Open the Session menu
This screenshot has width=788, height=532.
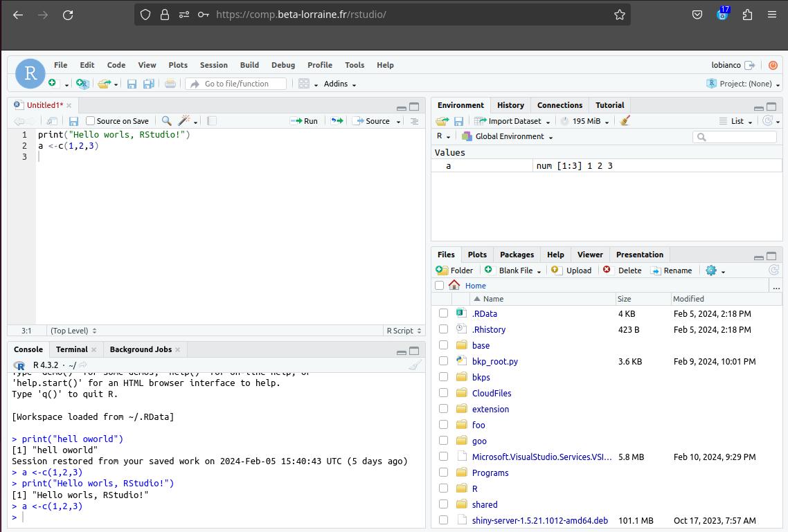[213, 64]
